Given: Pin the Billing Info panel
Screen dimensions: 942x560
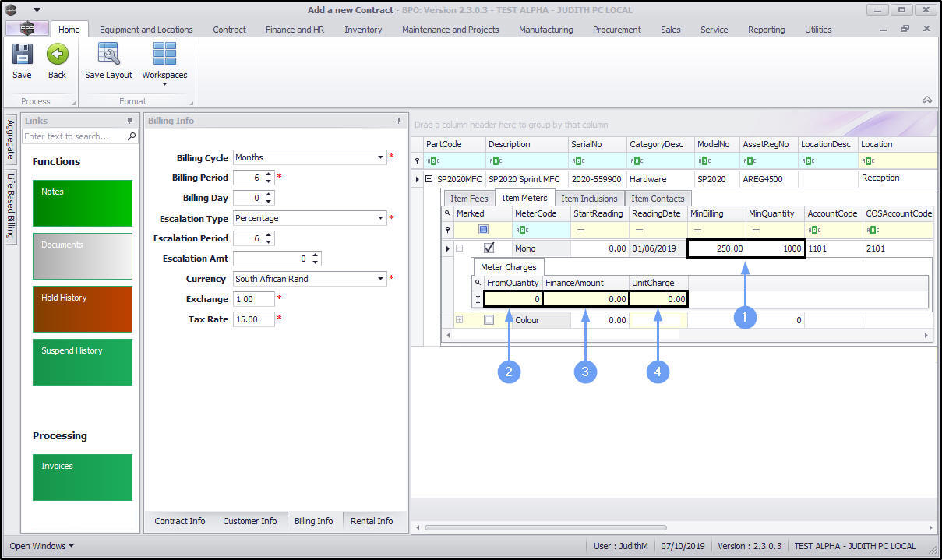Looking at the screenshot, I should [398, 121].
